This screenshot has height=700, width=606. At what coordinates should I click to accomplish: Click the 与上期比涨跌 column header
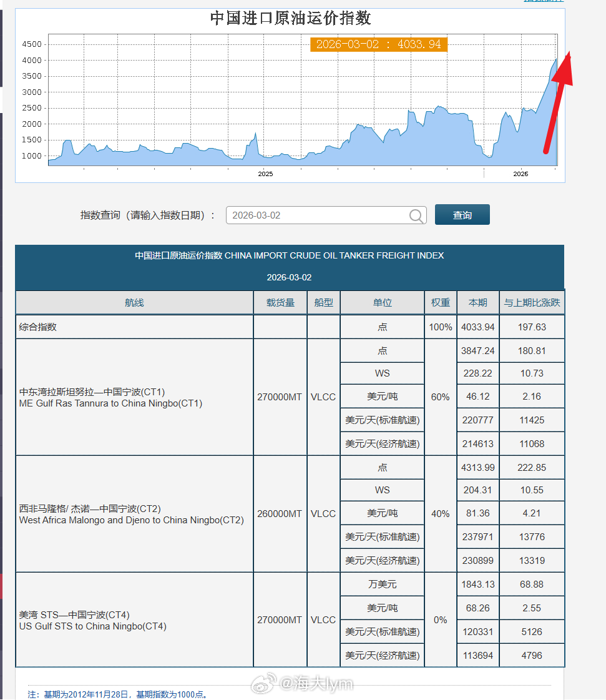point(532,302)
